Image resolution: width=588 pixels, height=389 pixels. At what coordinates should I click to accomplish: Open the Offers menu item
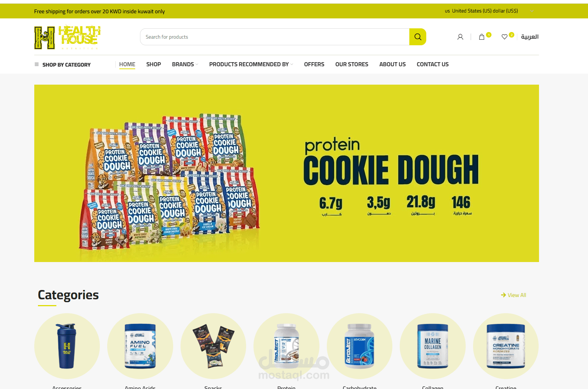pyautogui.click(x=314, y=64)
